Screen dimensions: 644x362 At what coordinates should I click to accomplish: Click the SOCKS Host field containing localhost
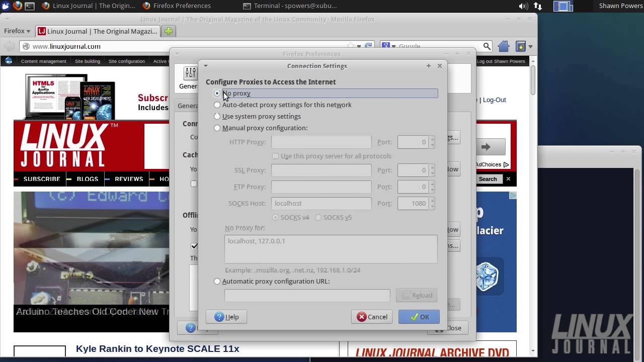point(321,203)
